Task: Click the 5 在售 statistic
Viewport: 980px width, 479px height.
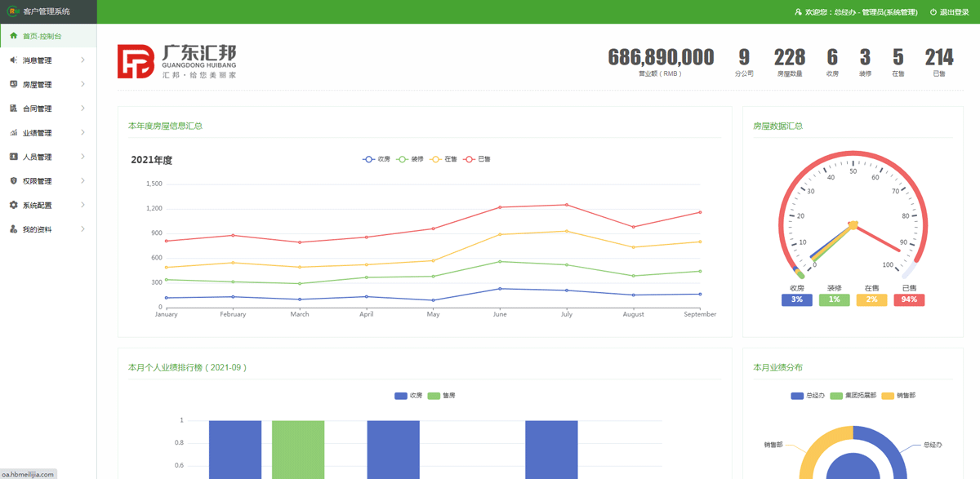Action: 898,61
